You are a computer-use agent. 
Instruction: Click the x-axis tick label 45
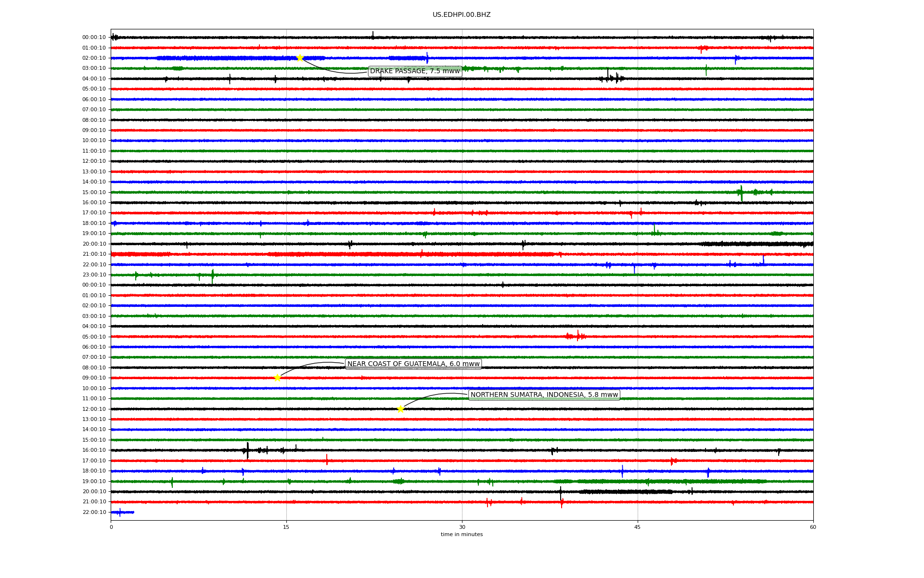point(638,527)
